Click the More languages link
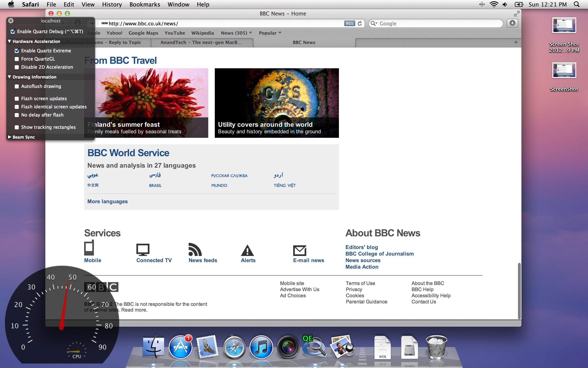The width and height of the screenshot is (588, 368). pos(107,201)
